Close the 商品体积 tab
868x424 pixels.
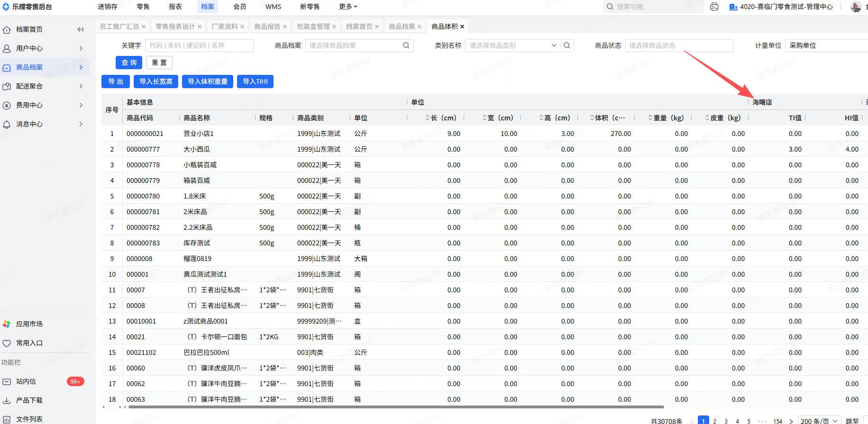[462, 27]
